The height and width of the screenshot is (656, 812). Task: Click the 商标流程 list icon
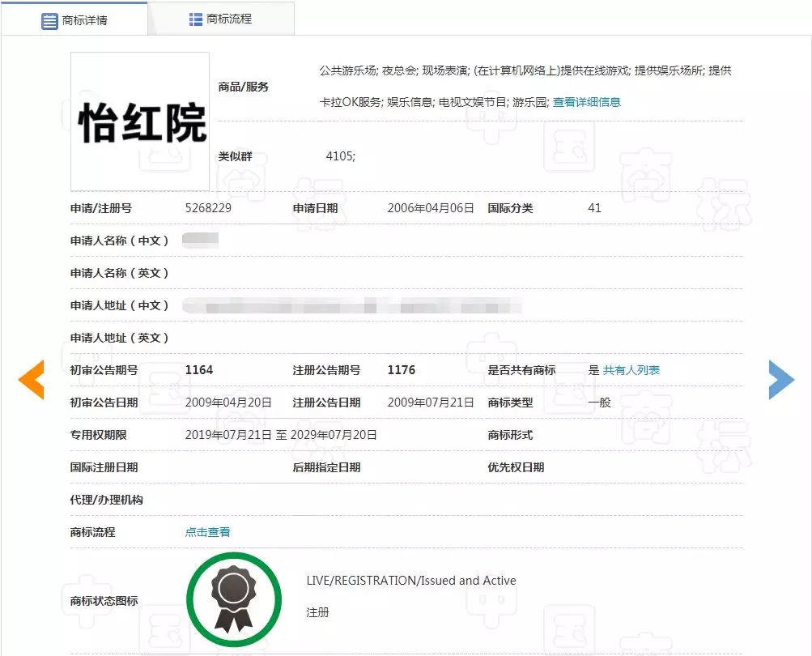click(197, 19)
